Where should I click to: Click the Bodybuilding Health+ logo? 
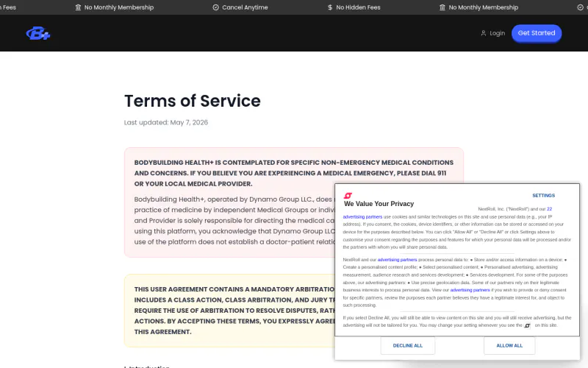(38, 33)
